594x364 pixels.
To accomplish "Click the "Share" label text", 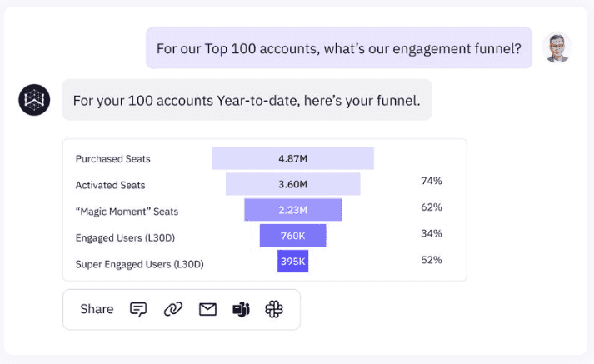I will (97, 309).
